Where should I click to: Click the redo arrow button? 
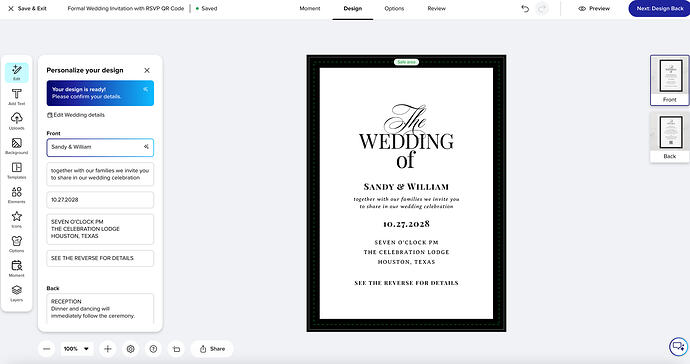point(542,8)
